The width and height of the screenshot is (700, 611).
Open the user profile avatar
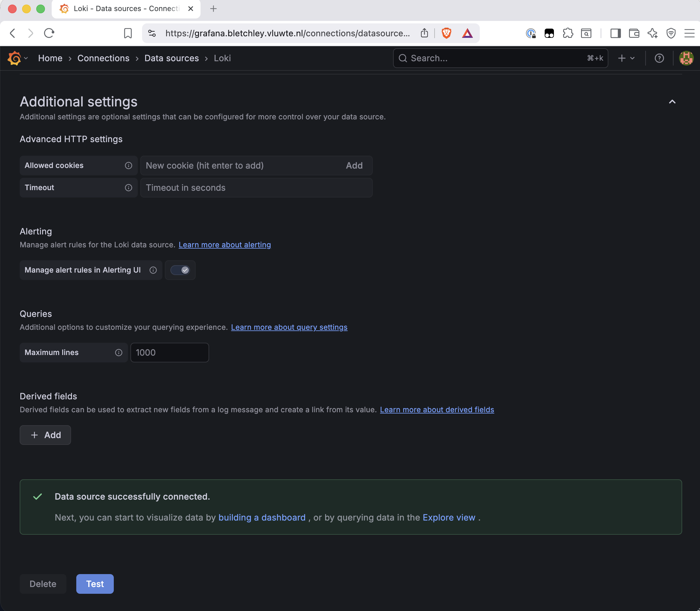[686, 58]
